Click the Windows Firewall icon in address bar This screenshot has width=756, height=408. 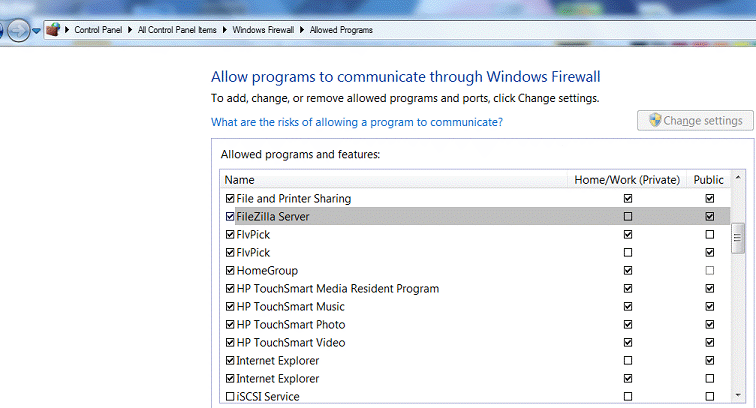(53, 30)
